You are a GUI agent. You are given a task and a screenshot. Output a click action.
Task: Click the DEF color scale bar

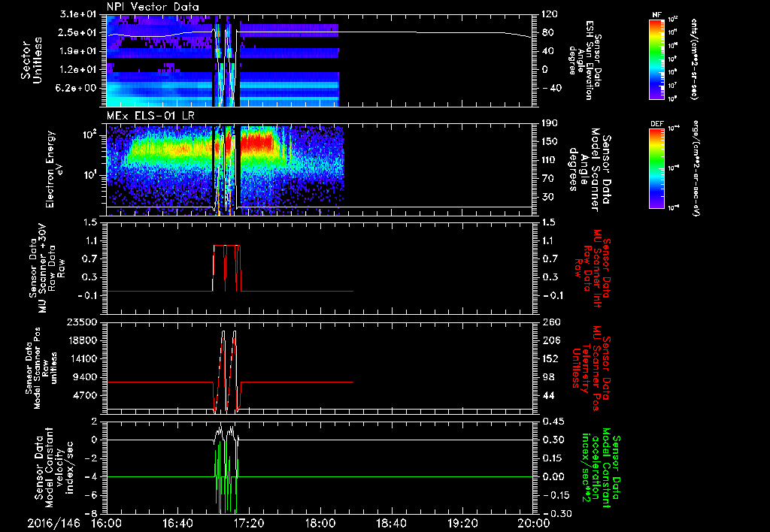point(656,168)
